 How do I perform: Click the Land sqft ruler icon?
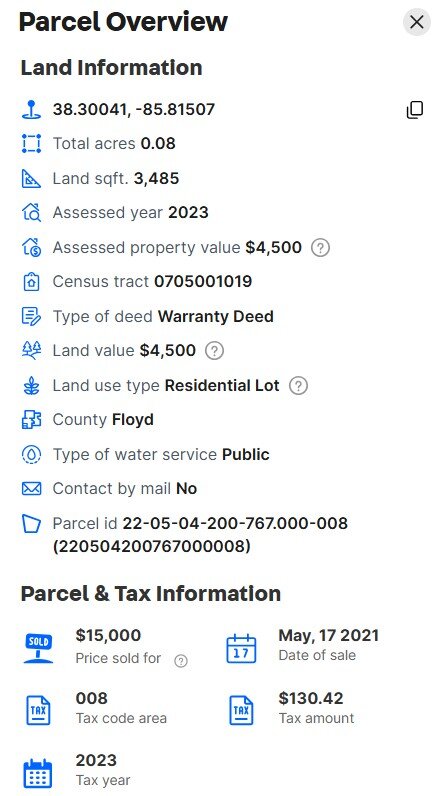click(31, 179)
